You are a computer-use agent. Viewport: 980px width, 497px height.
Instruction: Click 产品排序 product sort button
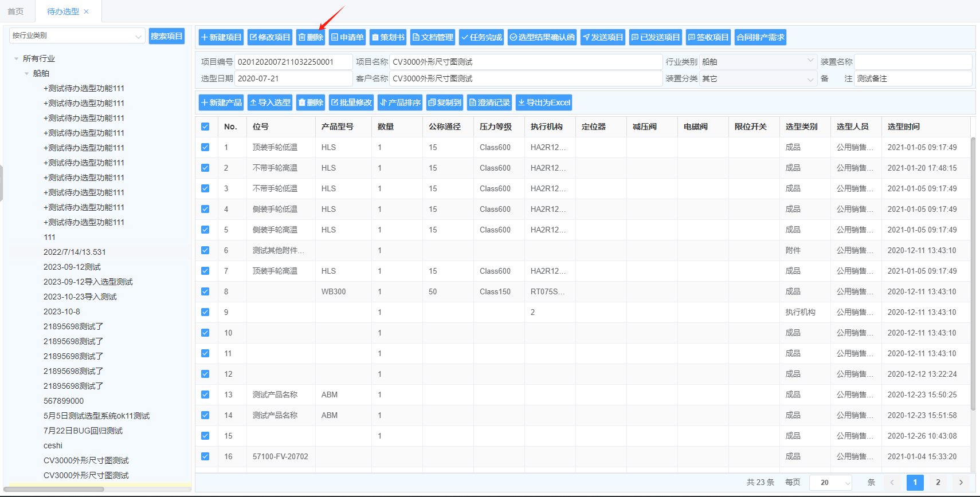400,102
